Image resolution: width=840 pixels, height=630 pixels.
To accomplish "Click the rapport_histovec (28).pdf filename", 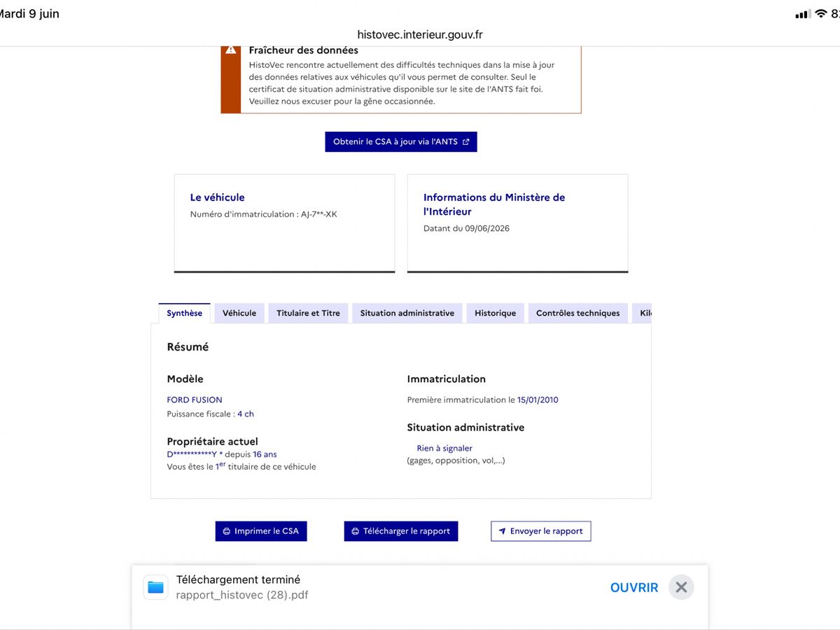I will [x=242, y=595].
